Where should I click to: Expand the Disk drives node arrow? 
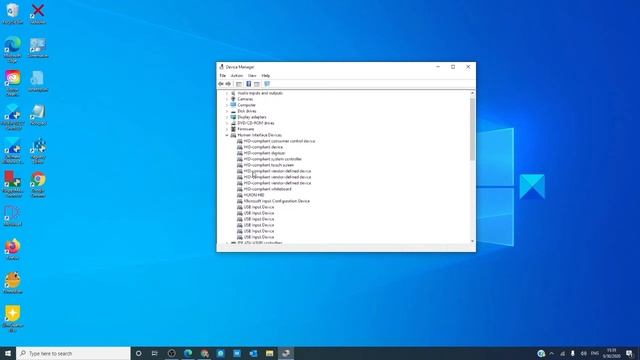(227, 111)
